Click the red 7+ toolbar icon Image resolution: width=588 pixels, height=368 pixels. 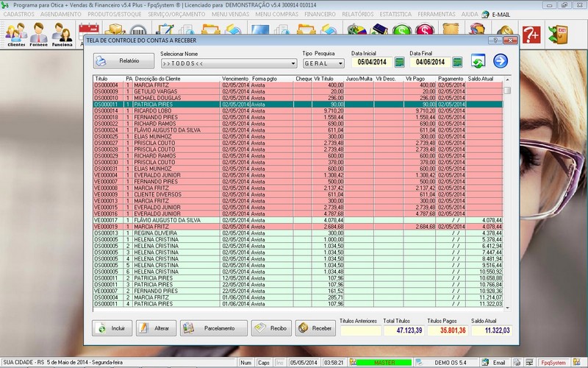[531, 33]
